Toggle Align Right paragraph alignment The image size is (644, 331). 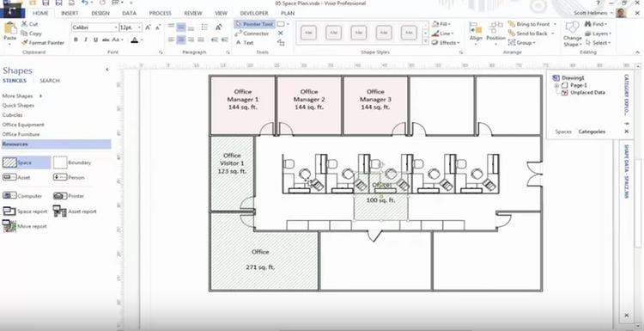191,40
